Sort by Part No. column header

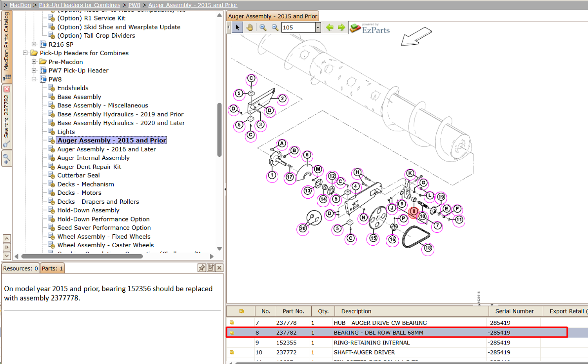pyautogui.click(x=293, y=311)
